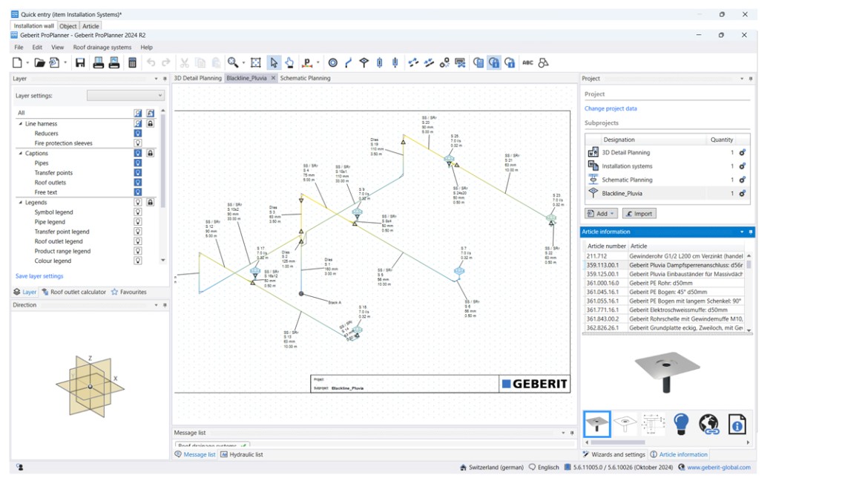Open the calculator tool in the toolbar
868x490 pixels.
tap(132, 63)
